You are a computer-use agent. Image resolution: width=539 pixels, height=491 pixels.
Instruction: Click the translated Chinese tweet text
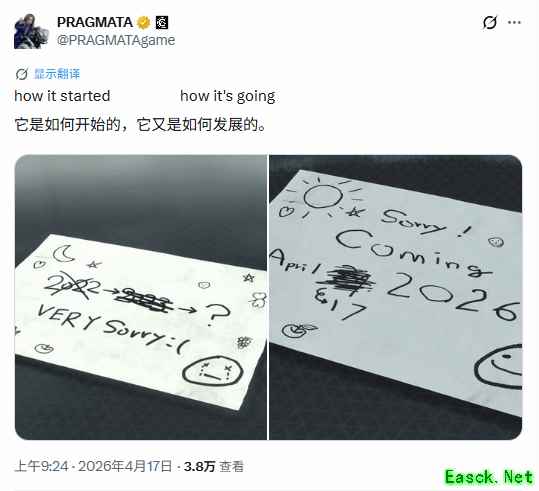140,124
